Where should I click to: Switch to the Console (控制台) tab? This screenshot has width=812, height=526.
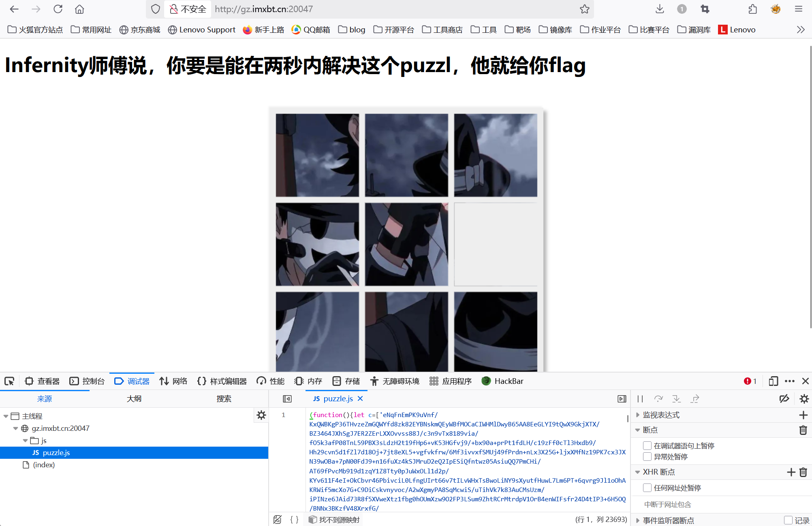[87, 381]
